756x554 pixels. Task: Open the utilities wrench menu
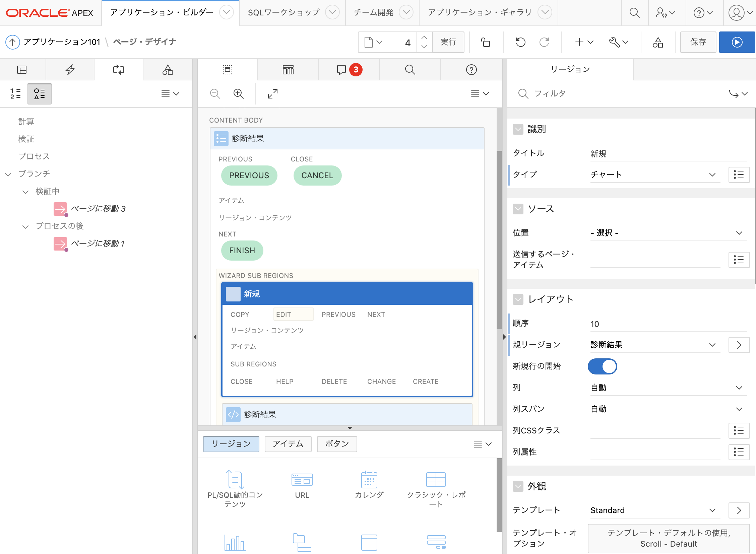[618, 42]
